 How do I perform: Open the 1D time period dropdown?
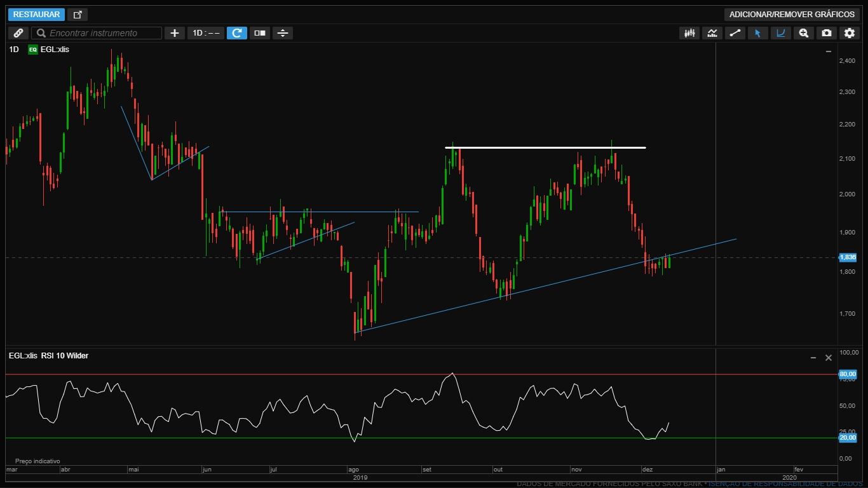click(x=206, y=33)
